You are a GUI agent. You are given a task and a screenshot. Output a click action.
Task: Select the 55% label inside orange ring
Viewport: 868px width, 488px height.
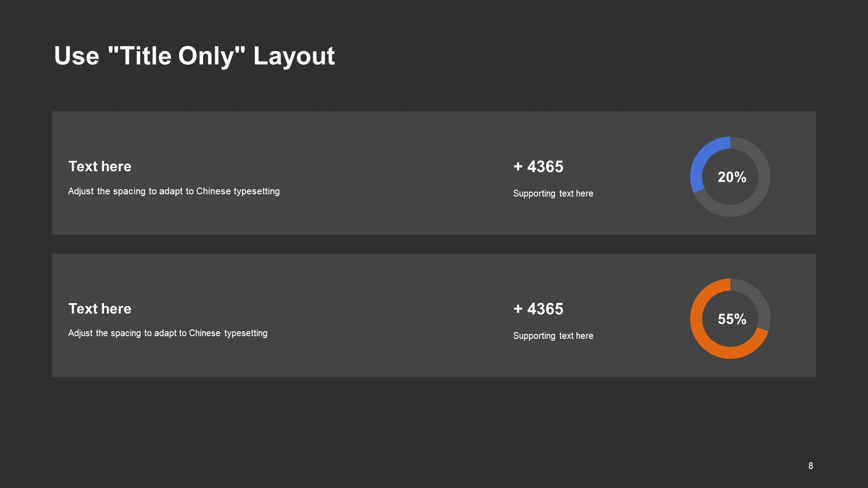[732, 319]
